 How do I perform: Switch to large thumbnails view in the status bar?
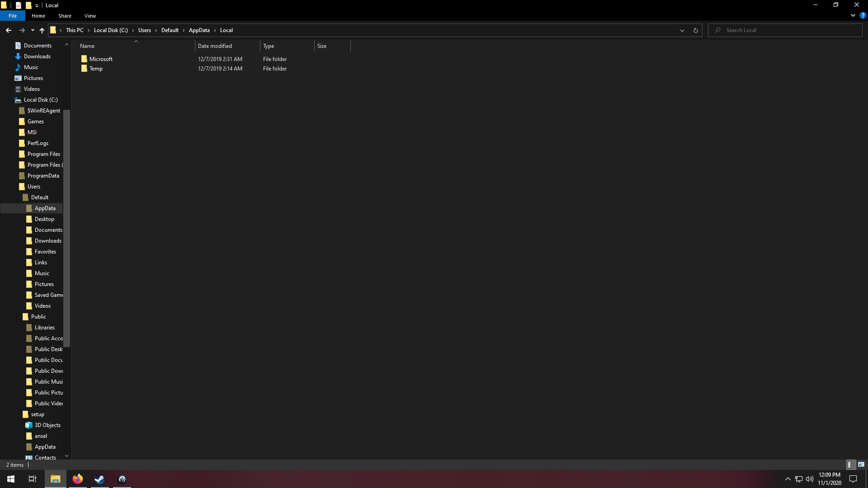point(861,464)
